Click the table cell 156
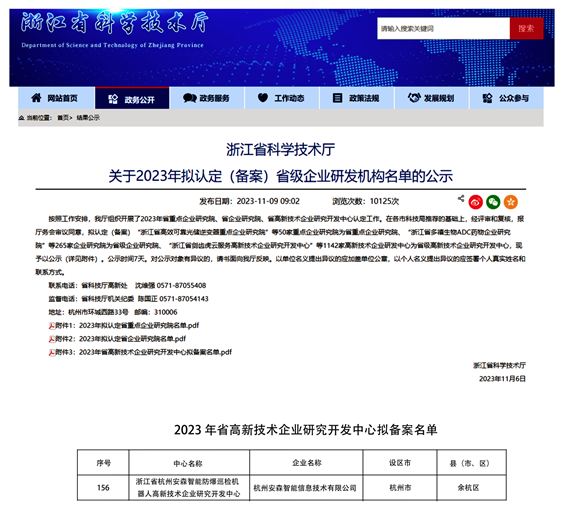The height and width of the screenshot is (526, 567). click(103, 488)
